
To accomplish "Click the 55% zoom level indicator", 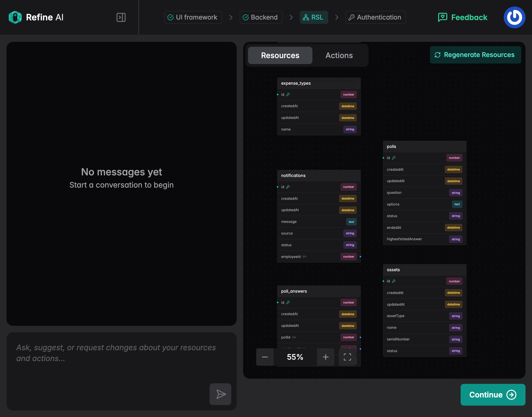I will coord(295,357).
